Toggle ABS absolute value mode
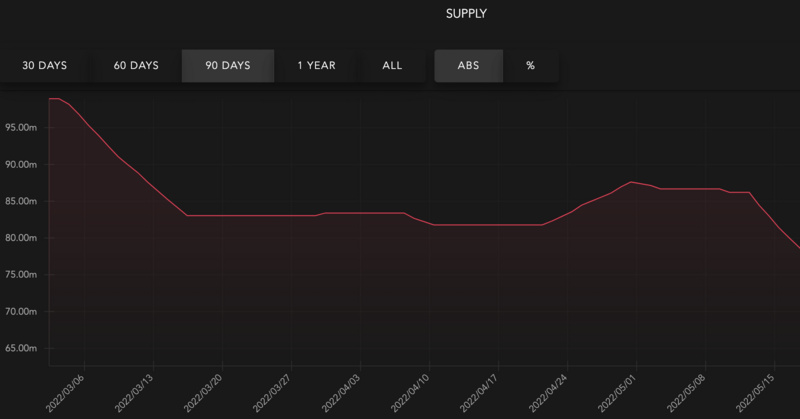Screen dimensions: 800x419 point(468,65)
